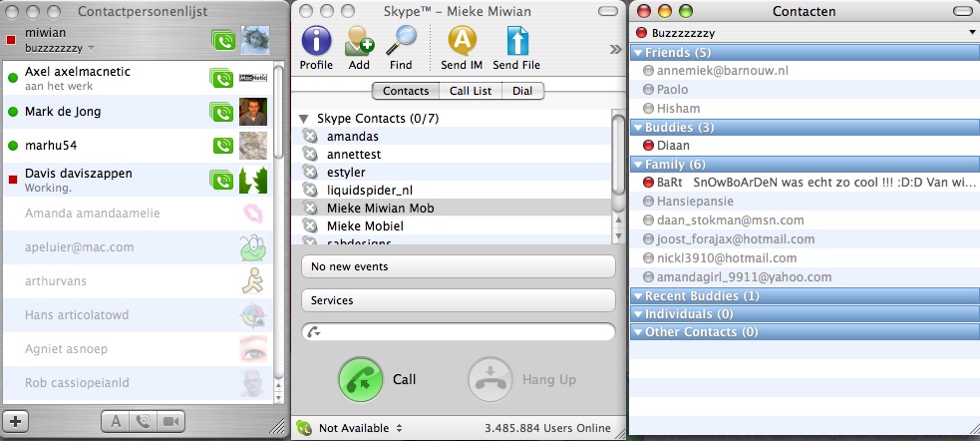Open Find magnifier in Skype toolbar

tap(401, 48)
